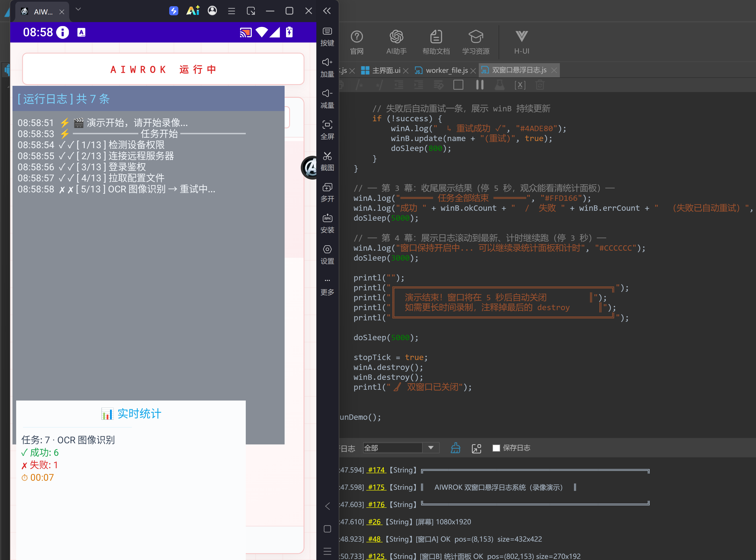Stop the script with the square button
The image size is (756, 560).
458,85
